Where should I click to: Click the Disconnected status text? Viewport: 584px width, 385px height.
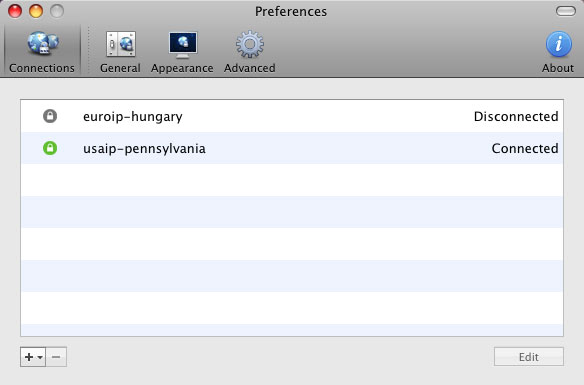pyautogui.click(x=516, y=117)
